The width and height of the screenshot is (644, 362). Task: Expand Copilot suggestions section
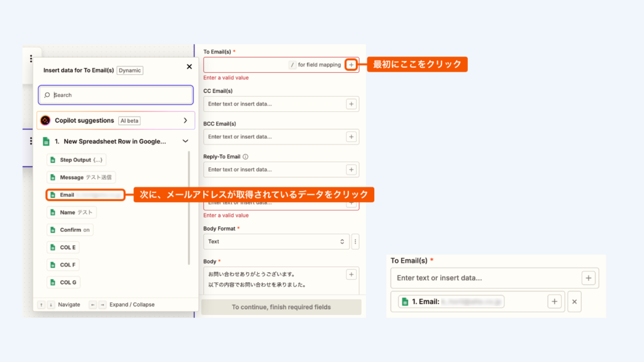click(x=185, y=120)
